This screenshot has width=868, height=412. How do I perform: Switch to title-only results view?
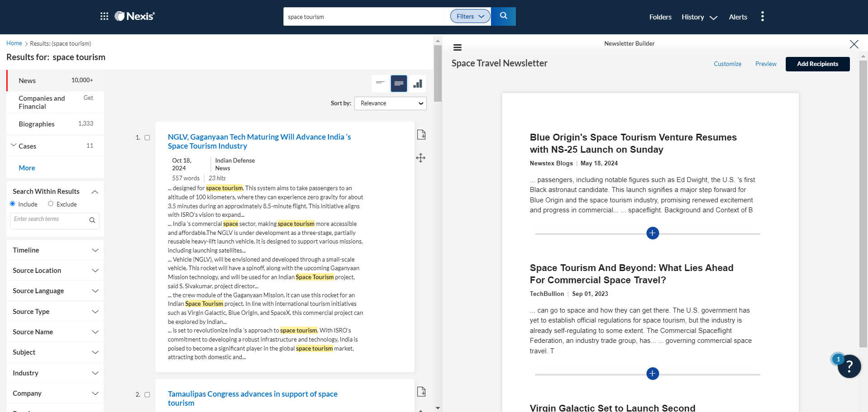click(380, 83)
